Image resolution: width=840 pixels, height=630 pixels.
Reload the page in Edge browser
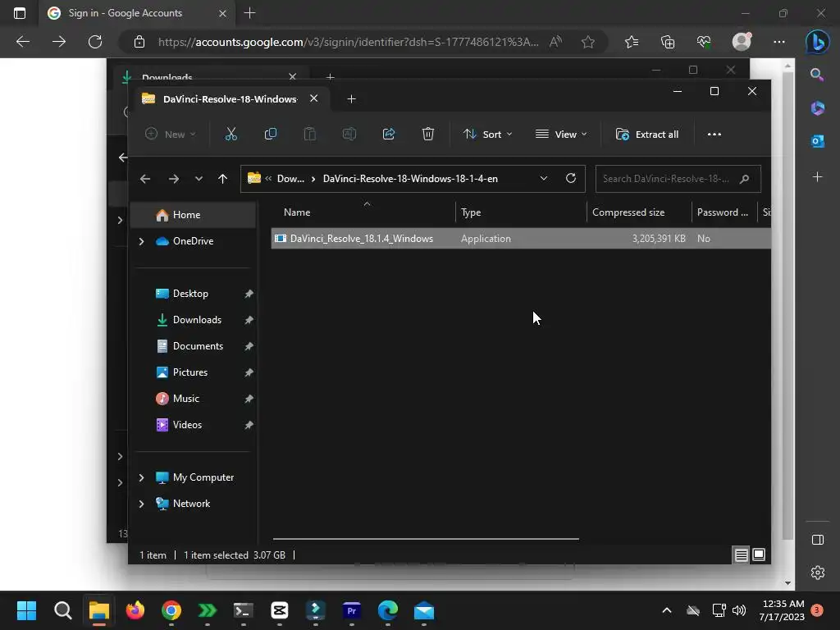click(x=95, y=42)
